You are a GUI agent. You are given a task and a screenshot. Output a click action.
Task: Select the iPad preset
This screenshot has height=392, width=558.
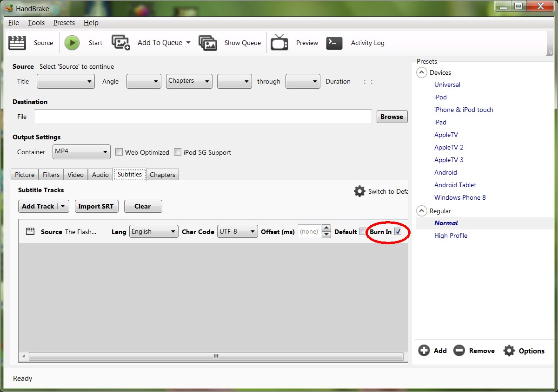pyautogui.click(x=440, y=122)
